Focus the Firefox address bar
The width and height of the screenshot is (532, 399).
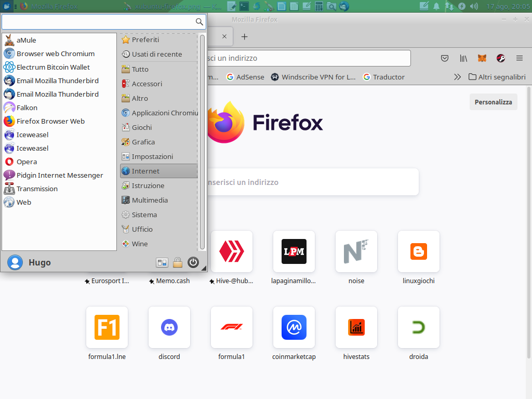click(x=309, y=58)
